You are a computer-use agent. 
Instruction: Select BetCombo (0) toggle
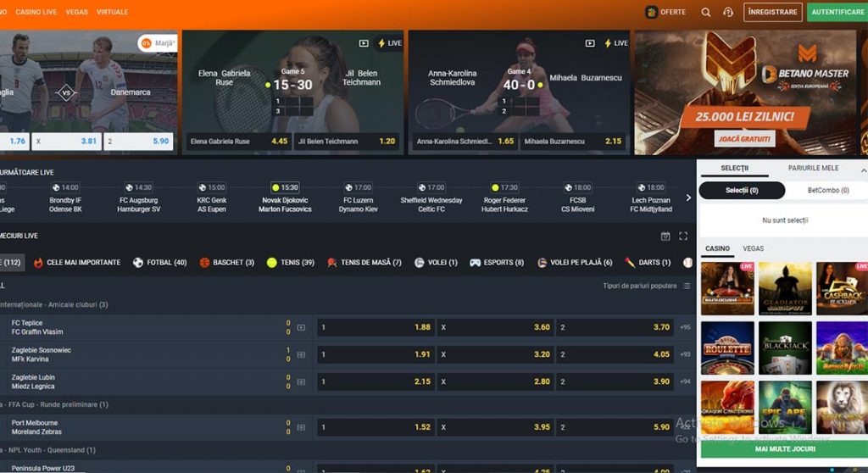(x=828, y=191)
